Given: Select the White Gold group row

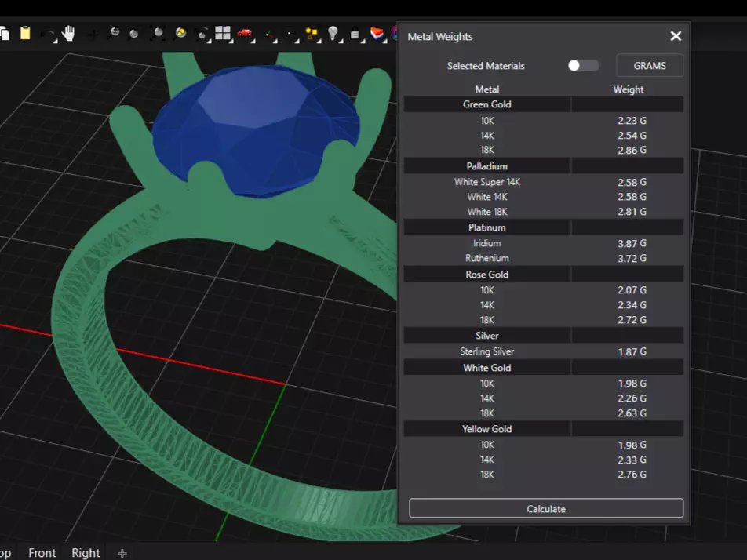Looking at the screenshot, I should pos(544,368).
